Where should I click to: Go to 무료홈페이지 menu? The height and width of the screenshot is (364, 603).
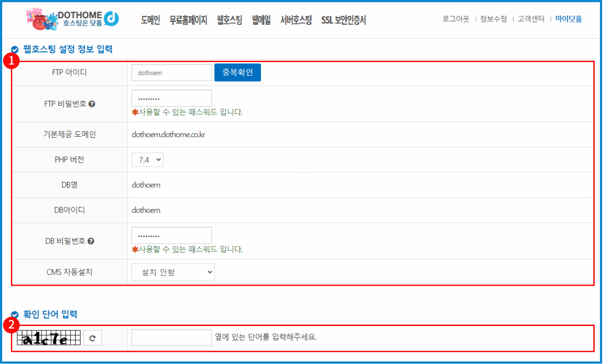[x=188, y=20]
